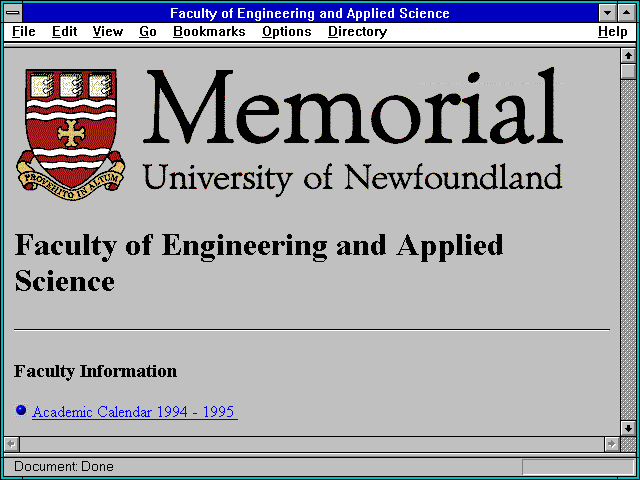Open the File menu

[x=24, y=32]
